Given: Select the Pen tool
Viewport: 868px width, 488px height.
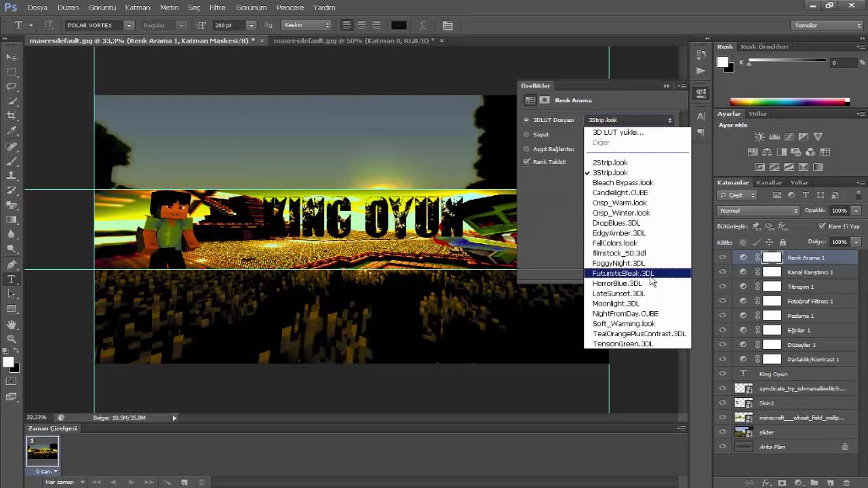Looking at the screenshot, I should (x=12, y=264).
